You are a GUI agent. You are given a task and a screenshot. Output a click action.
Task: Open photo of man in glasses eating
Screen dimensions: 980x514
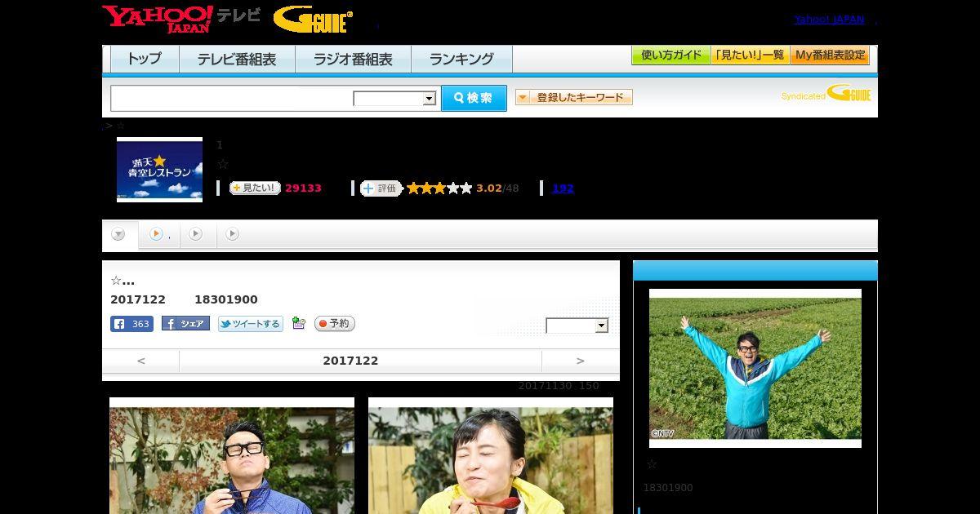coord(232,456)
